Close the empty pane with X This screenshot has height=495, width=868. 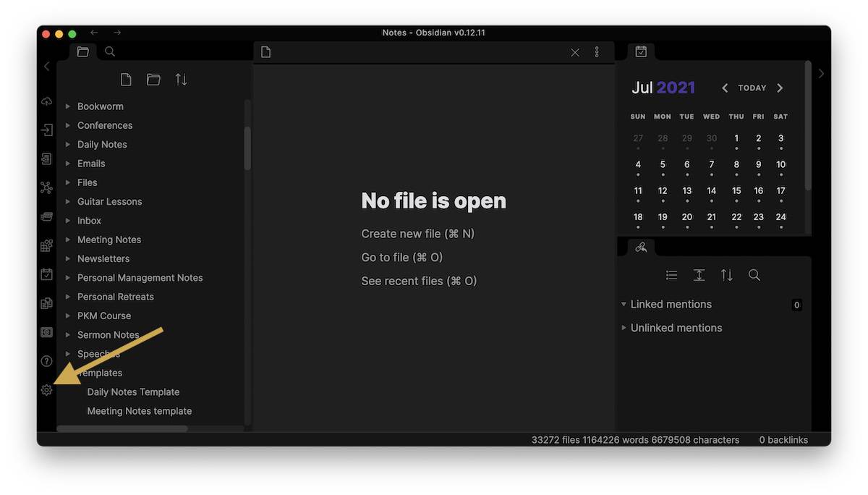575,52
